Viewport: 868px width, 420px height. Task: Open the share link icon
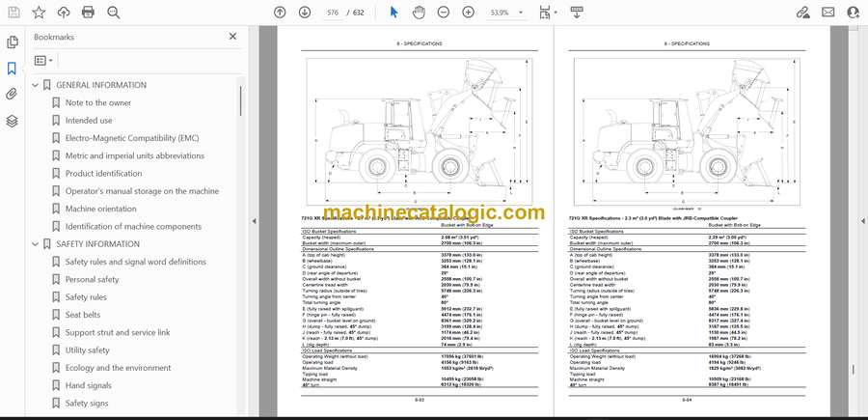pyautogui.click(x=802, y=13)
